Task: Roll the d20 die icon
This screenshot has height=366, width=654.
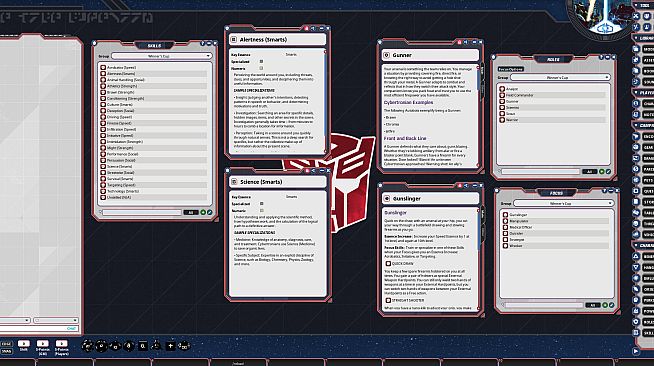Action: [x=87, y=346]
